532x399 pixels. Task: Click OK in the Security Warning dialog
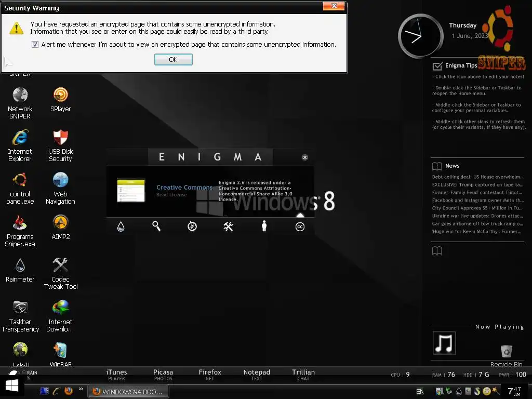tap(173, 59)
